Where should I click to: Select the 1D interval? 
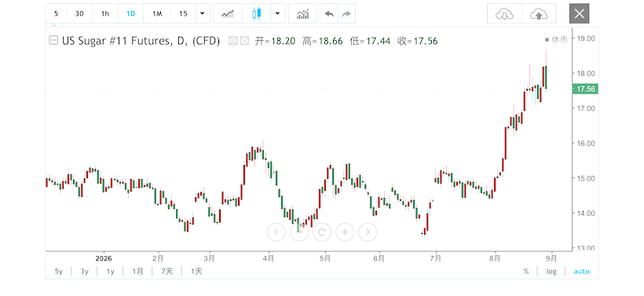[130, 13]
